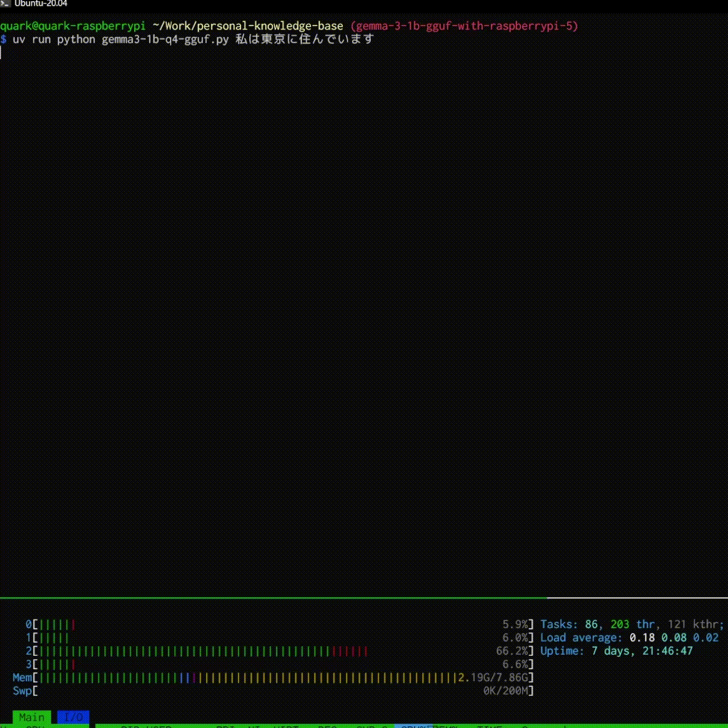Click the Mem usage bar
Viewport: 728px width, 728px height.
point(256,677)
